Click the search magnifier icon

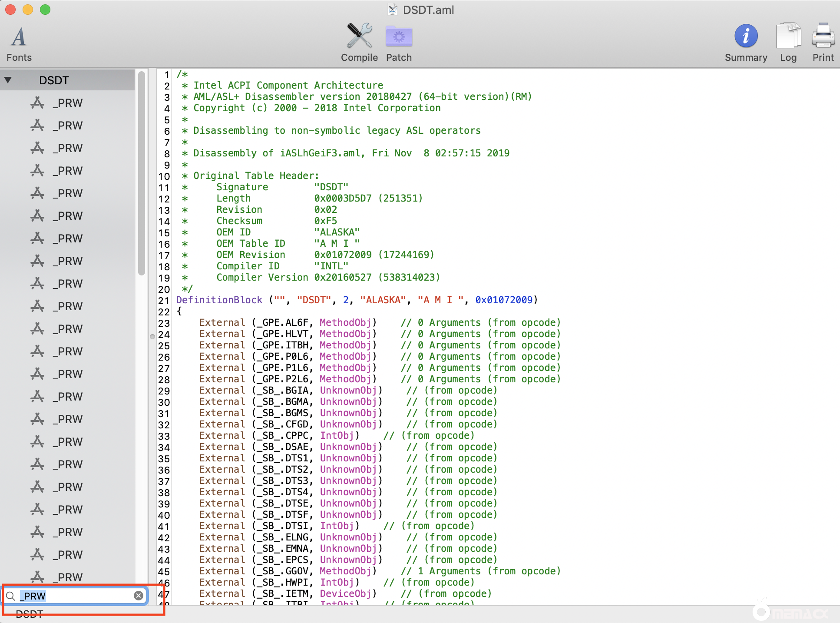pyautogui.click(x=11, y=596)
